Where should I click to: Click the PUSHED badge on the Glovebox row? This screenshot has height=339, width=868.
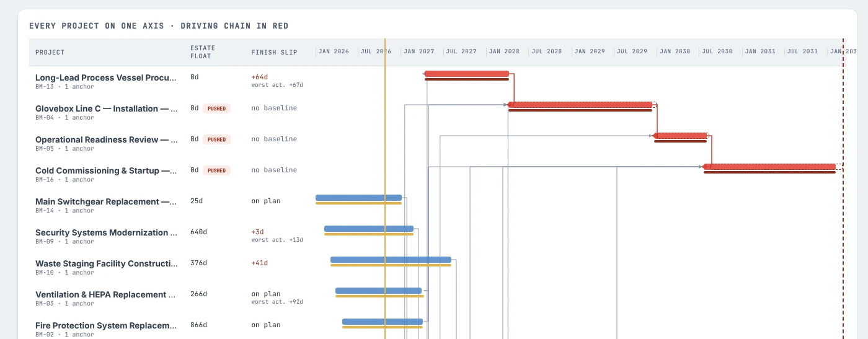point(216,108)
